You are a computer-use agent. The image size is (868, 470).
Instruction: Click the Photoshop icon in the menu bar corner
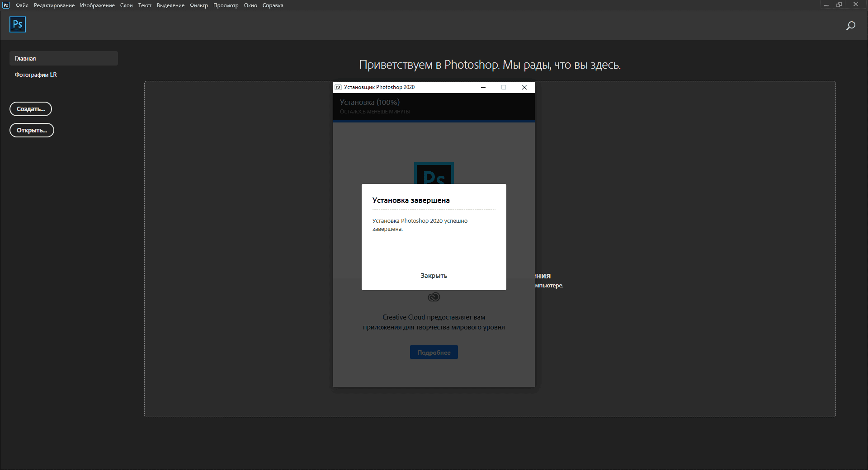tap(6, 5)
